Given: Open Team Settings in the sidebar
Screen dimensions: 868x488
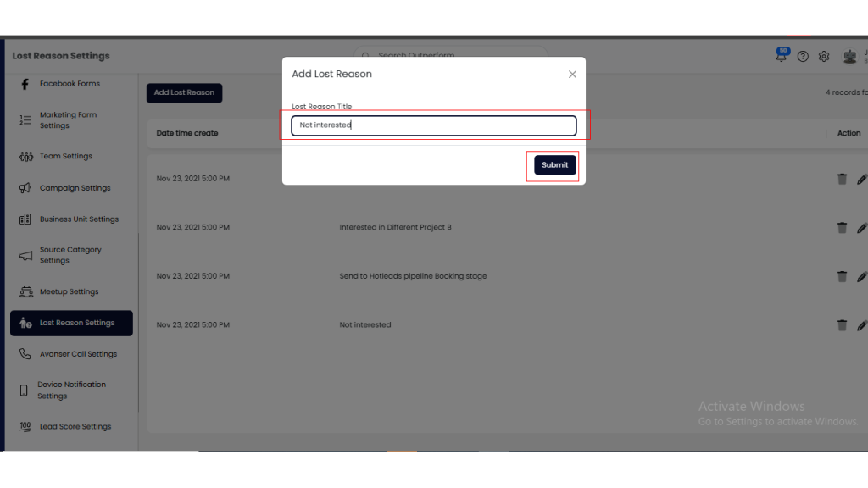Looking at the screenshot, I should [x=65, y=157].
